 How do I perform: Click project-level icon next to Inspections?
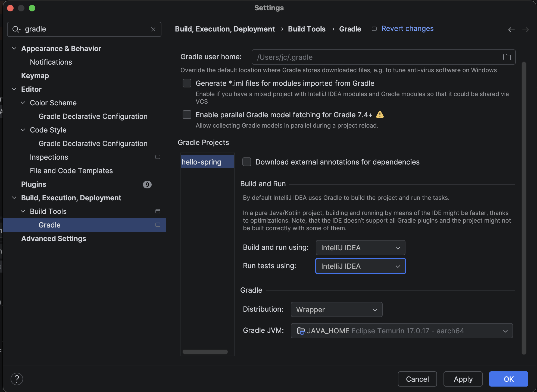[x=158, y=157]
